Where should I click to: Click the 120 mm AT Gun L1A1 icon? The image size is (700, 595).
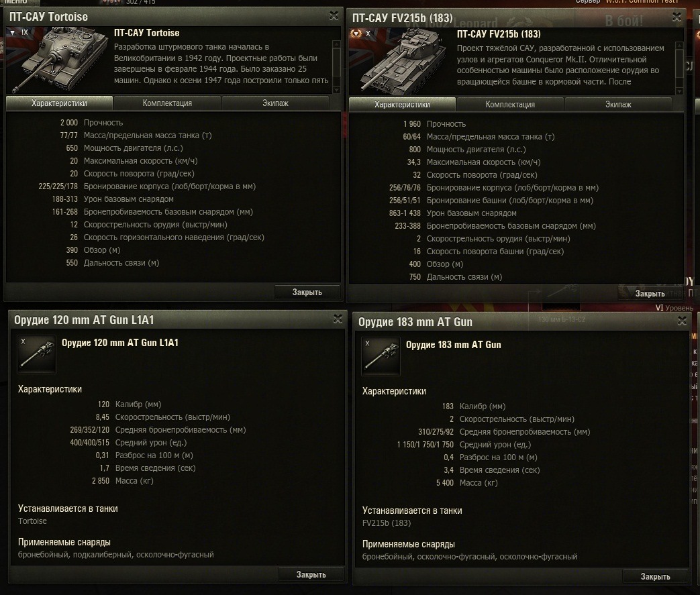37,354
